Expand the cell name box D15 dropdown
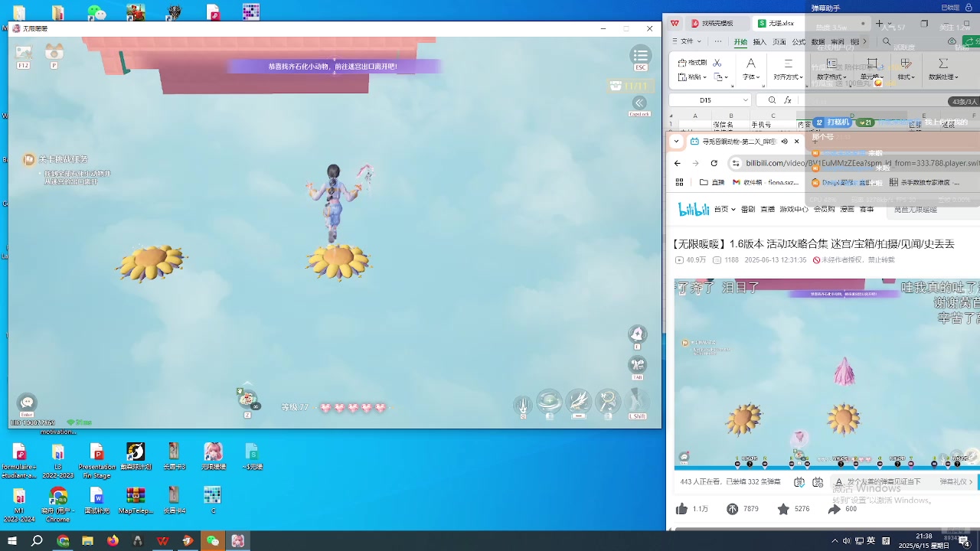980x551 pixels. tap(745, 100)
